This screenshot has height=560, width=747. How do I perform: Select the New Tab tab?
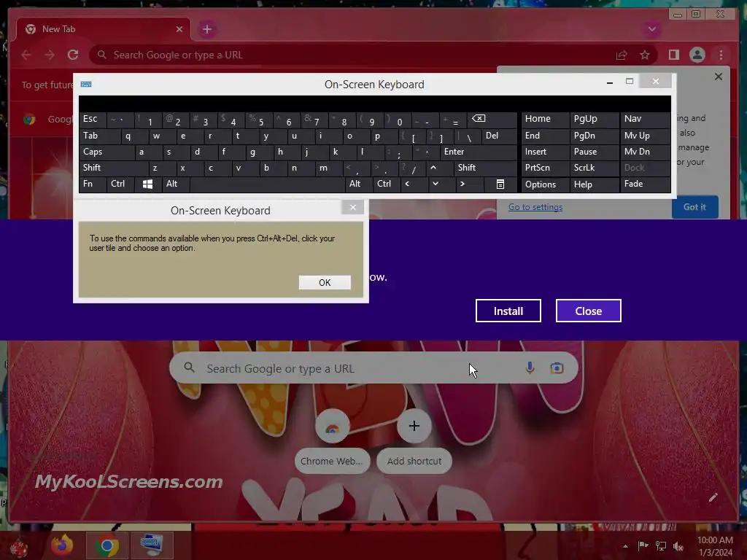click(x=104, y=29)
